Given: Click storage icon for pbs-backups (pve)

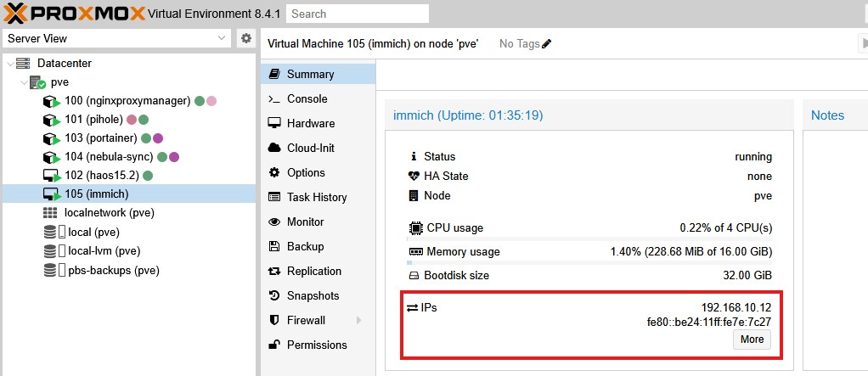Looking at the screenshot, I should 54,271.
